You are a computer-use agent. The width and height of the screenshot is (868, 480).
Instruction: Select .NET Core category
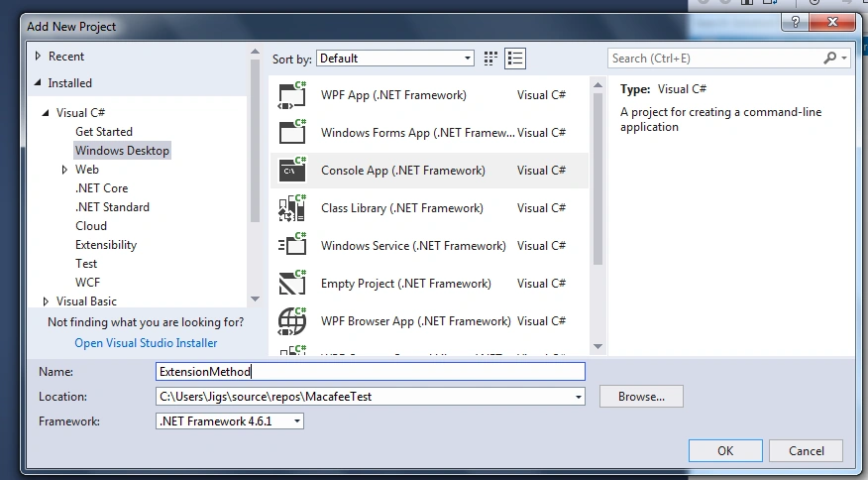102,188
